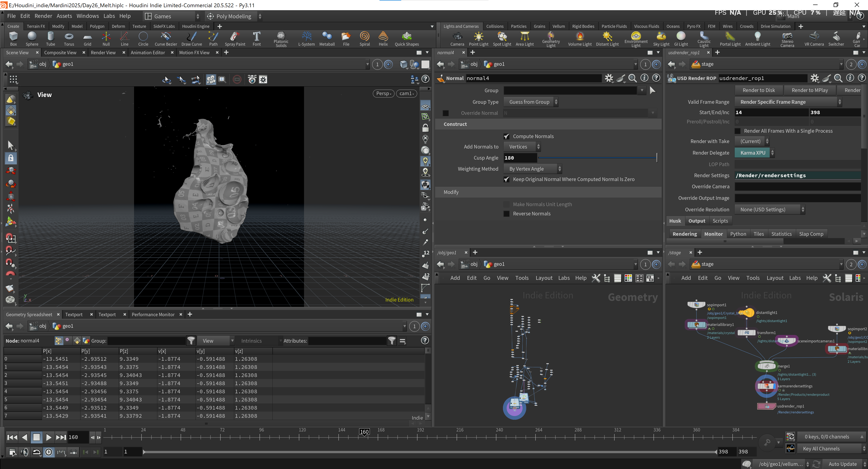868x469 pixels.
Task: Select the Torus shelf tool
Action: (x=69, y=39)
